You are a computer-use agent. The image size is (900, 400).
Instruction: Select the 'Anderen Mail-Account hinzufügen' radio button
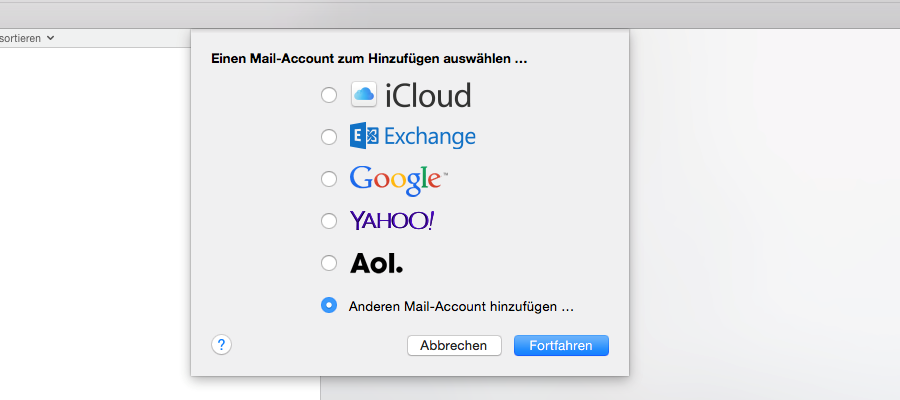(329, 306)
